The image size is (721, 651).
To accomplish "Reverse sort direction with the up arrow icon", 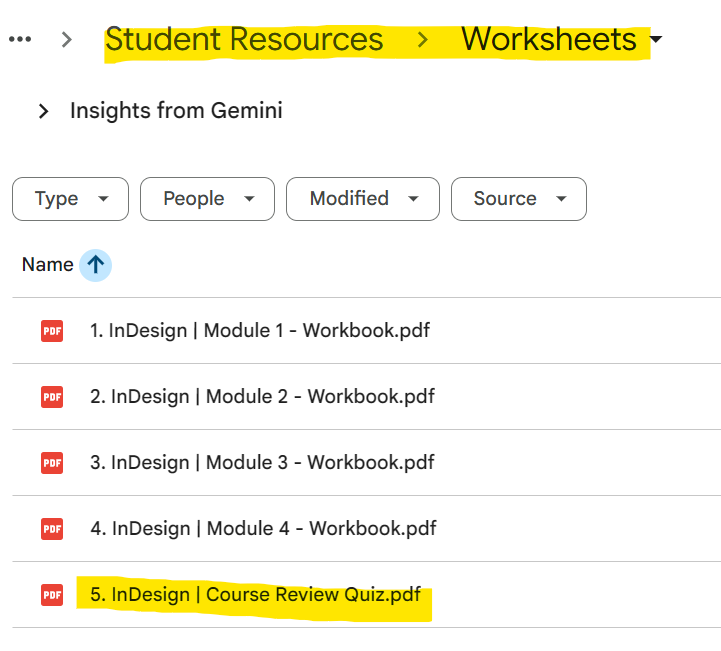I will (x=95, y=265).
